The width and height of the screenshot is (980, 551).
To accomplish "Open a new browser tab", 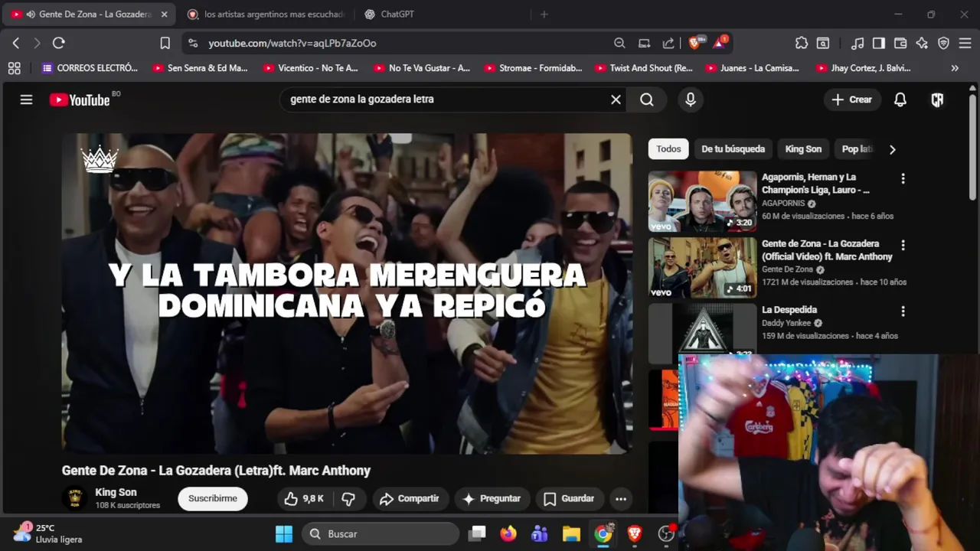I will tap(544, 15).
